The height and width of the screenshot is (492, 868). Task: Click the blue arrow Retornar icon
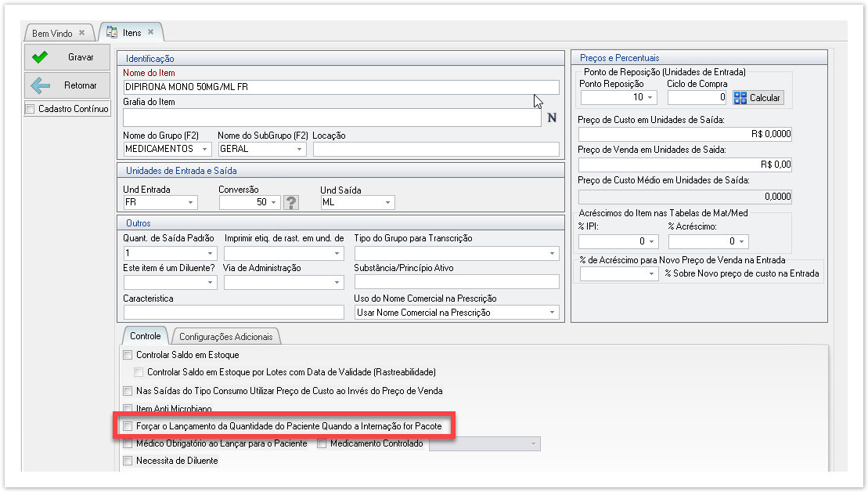click(40, 85)
